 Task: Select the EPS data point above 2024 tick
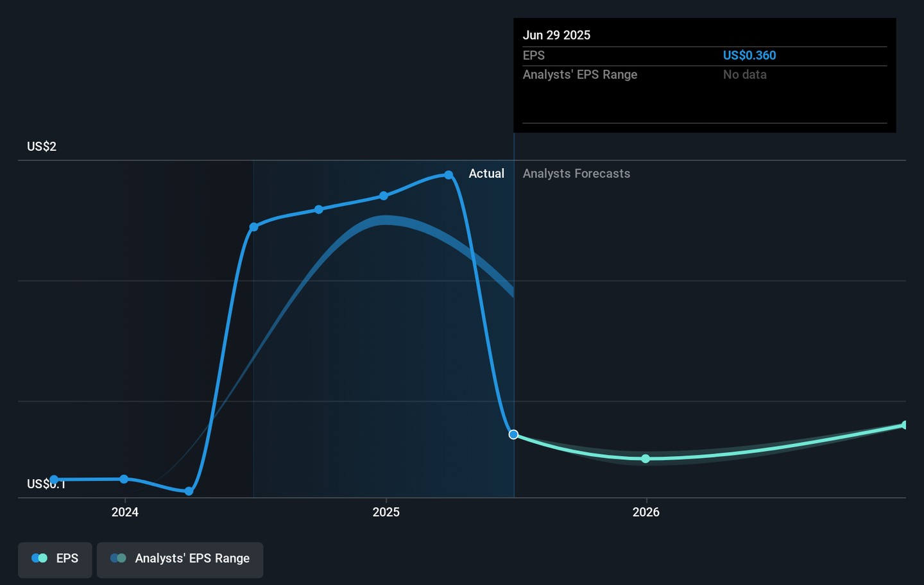(124, 479)
